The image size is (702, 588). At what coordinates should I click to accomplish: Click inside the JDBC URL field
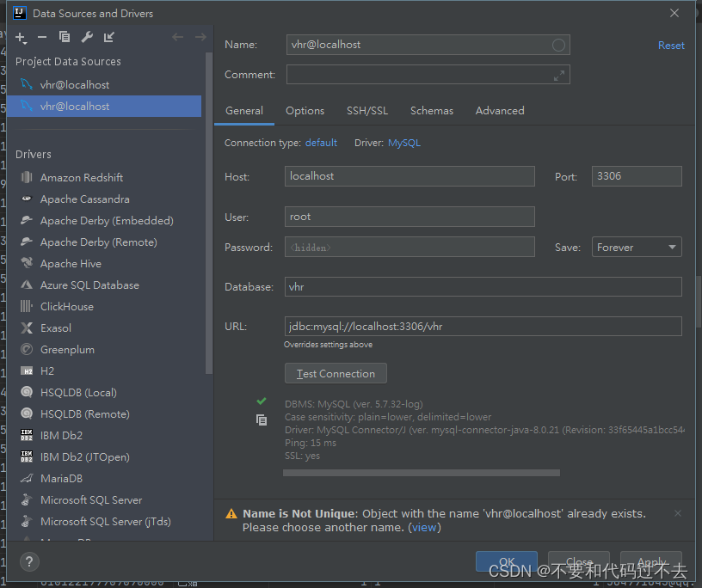point(482,326)
